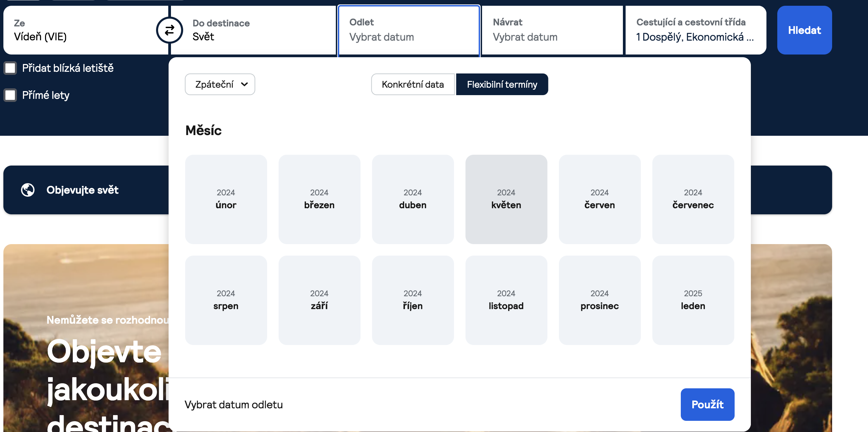The image size is (868, 432).
Task: Check the Přímé lety option
Action: coord(10,95)
